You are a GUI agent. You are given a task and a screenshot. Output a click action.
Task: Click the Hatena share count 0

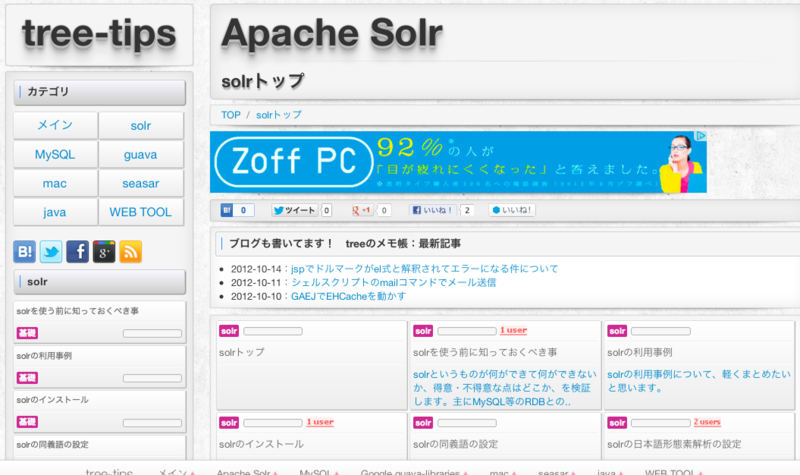tap(244, 210)
